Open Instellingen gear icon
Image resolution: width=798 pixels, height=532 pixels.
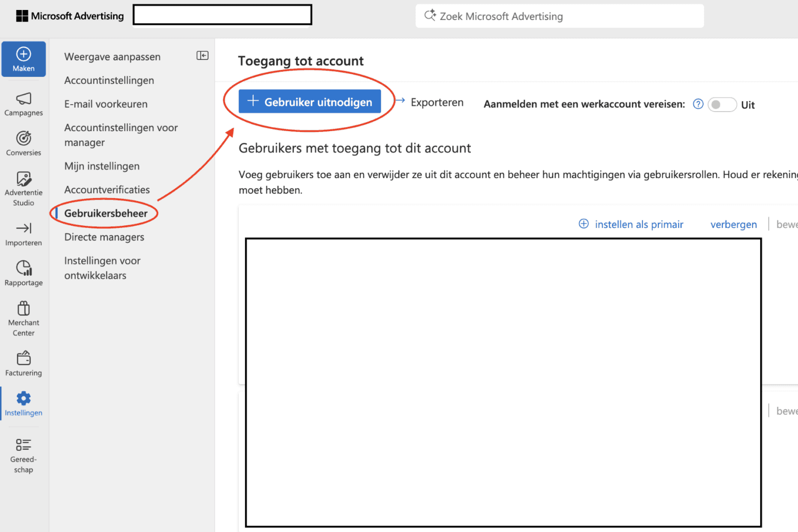pyautogui.click(x=23, y=398)
